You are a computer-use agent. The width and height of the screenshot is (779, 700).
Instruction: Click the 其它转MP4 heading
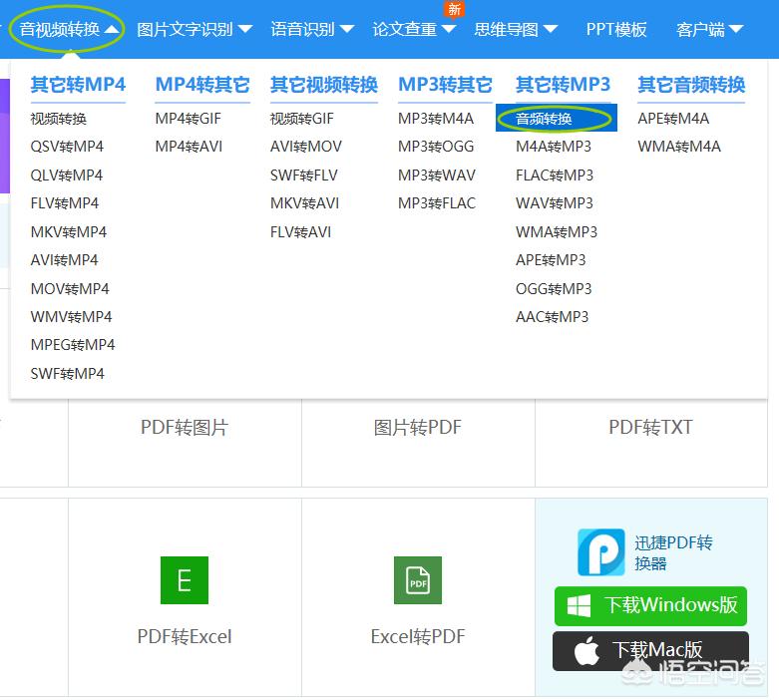(x=78, y=85)
